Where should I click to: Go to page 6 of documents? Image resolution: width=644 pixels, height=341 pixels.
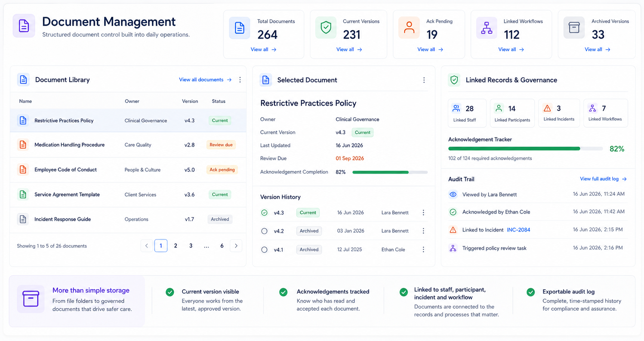(222, 246)
